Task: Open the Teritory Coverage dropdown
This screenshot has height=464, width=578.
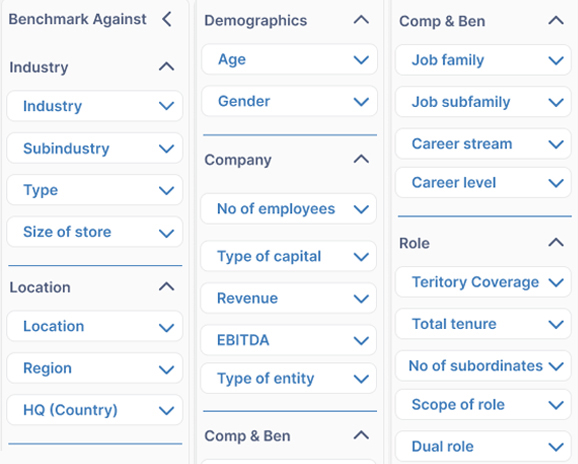Action: (x=483, y=282)
